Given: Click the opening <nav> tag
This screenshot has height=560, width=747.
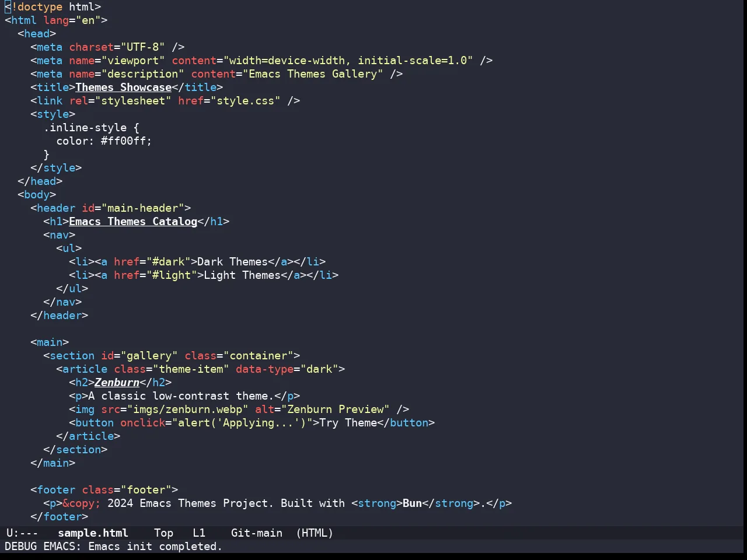Looking at the screenshot, I should point(59,235).
